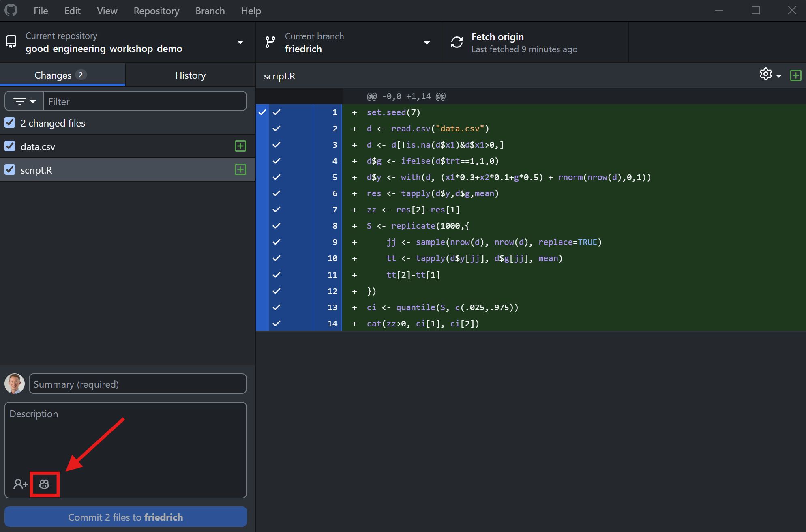
Task: Click Commit 2 files to friedrich button
Action: pyautogui.click(x=126, y=517)
